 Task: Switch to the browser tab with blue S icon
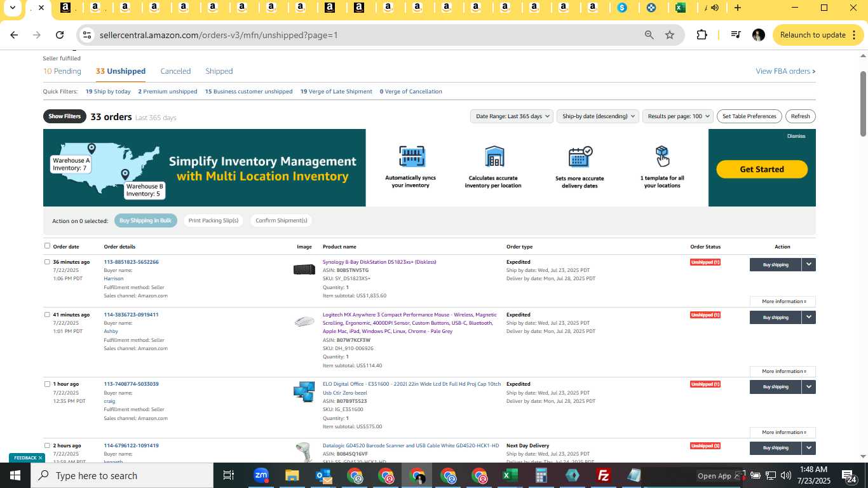[x=622, y=8]
